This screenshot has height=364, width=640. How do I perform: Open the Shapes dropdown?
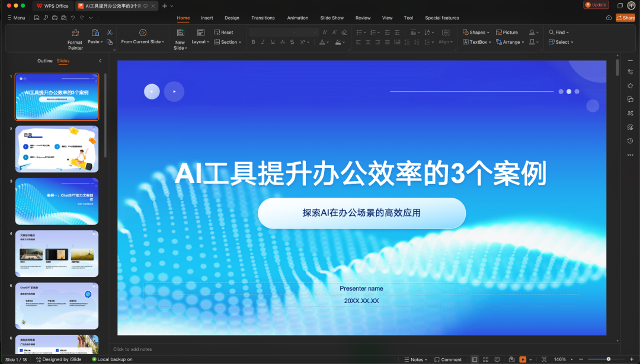tap(476, 32)
